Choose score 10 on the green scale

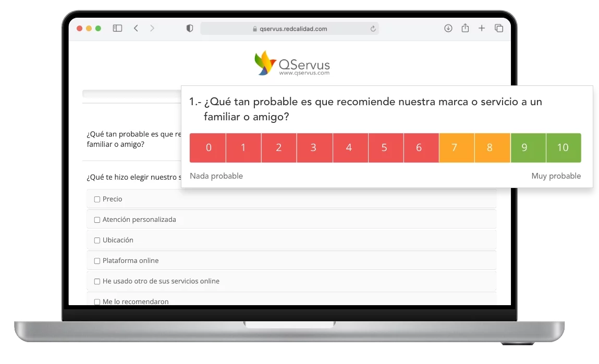pos(563,148)
